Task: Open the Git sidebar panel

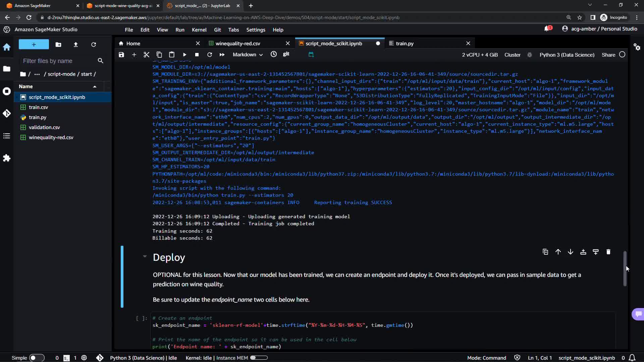Action: 7,113
